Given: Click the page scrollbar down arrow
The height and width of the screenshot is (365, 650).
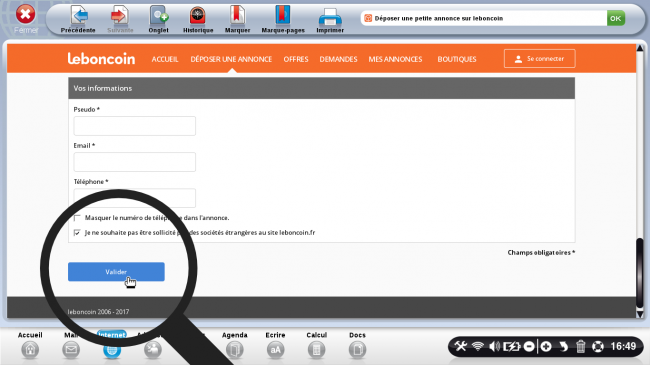Looking at the screenshot, I should pyautogui.click(x=640, y=314).
